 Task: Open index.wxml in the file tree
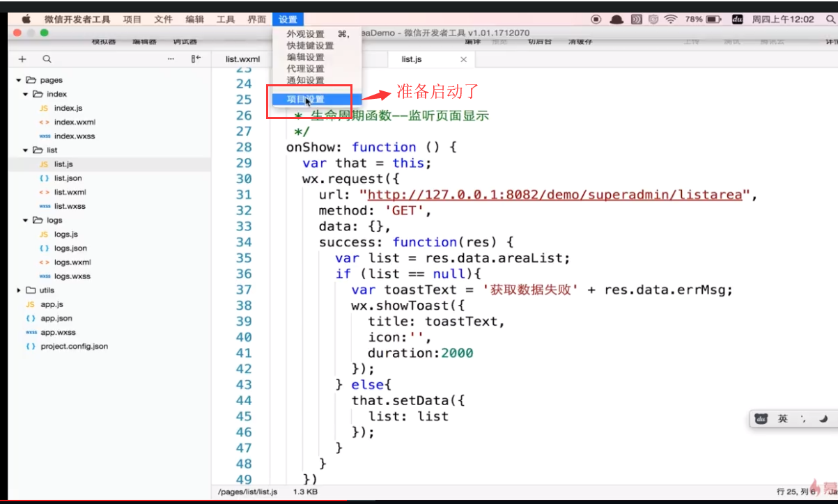(x=75, y=123)
